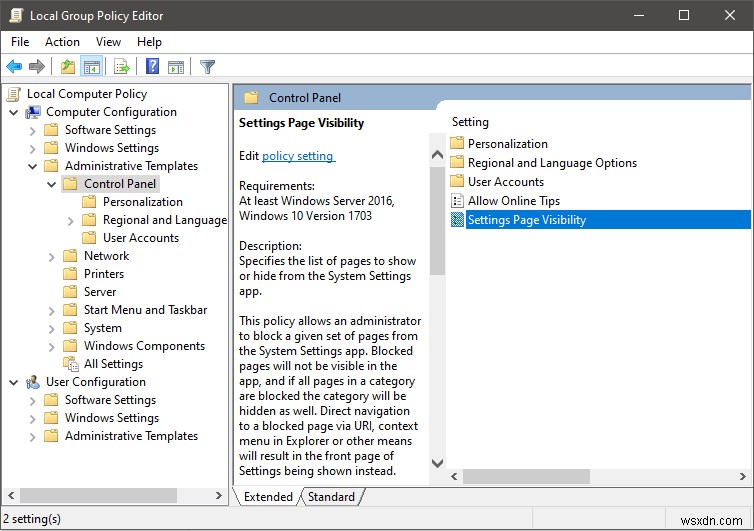Click the Export List toolbar icon
754x531 pixels.
click(122, 67)
